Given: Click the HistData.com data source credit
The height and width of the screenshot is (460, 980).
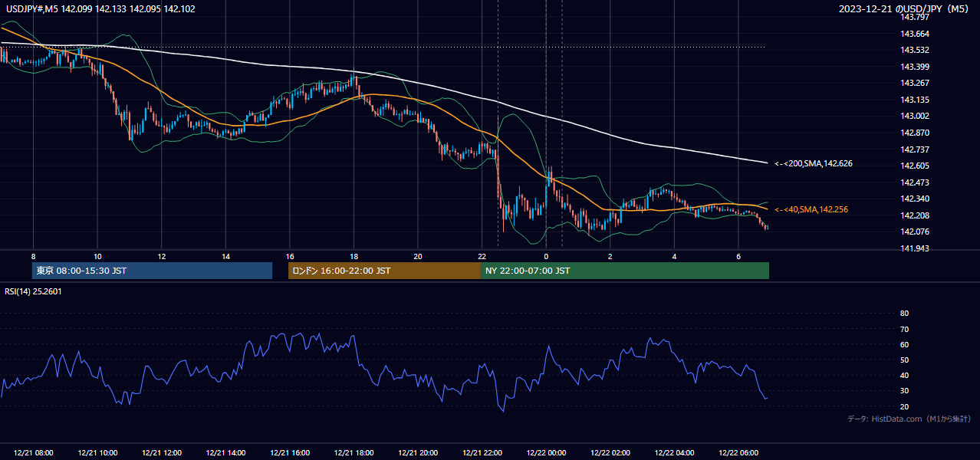Looking at the screenshot, I should click(909, 419).
